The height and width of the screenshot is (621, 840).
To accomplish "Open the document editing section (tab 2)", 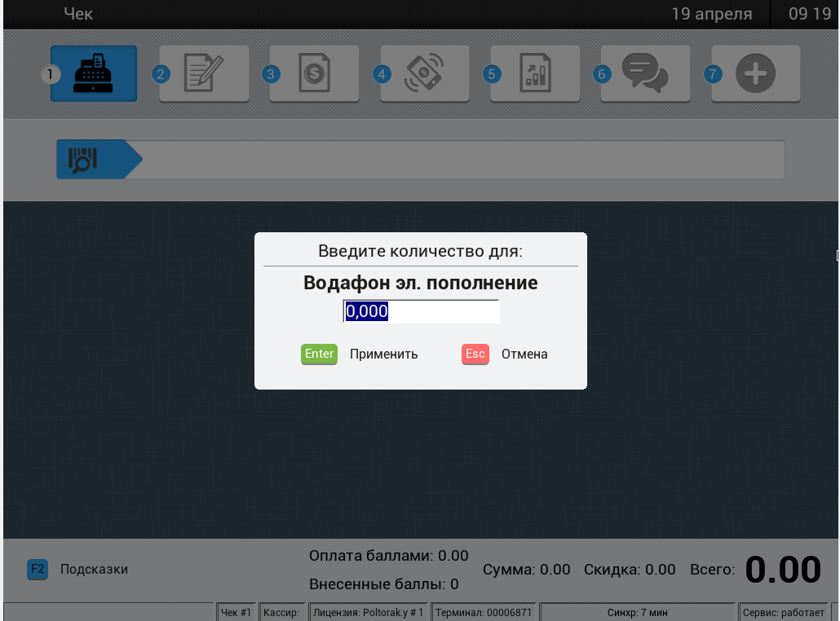I will pos(204,73).
